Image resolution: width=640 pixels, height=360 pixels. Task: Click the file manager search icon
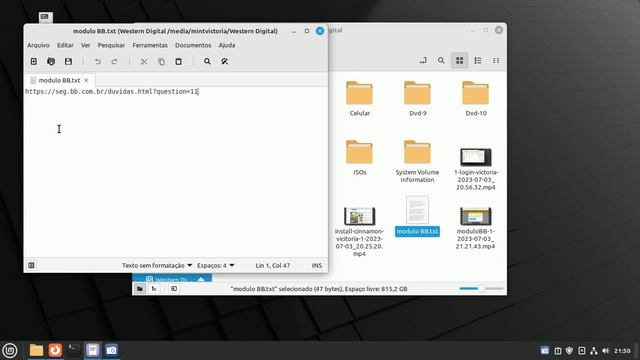[x=441, y=60]
